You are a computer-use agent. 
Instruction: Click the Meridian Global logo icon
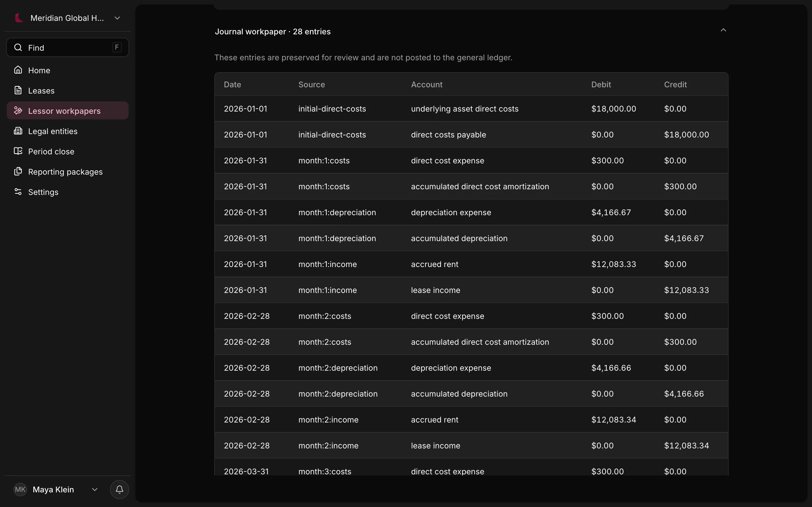(19, 18)
